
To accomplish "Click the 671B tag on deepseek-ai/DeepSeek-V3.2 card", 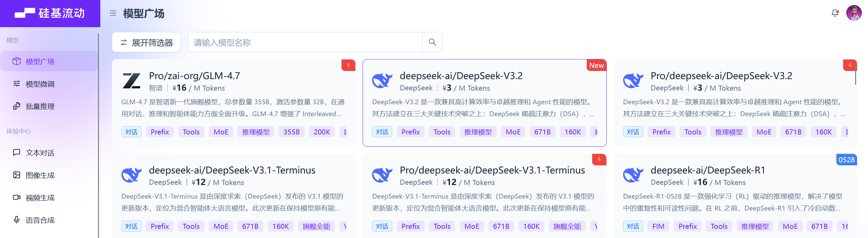I will [x=542, y=132].
